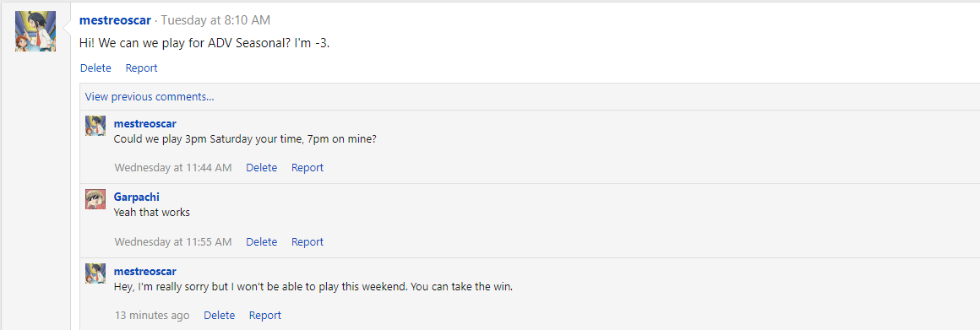Open mestreoscar username on main post
The width and height of the screenshot is (980, 330).
[115, 20]
